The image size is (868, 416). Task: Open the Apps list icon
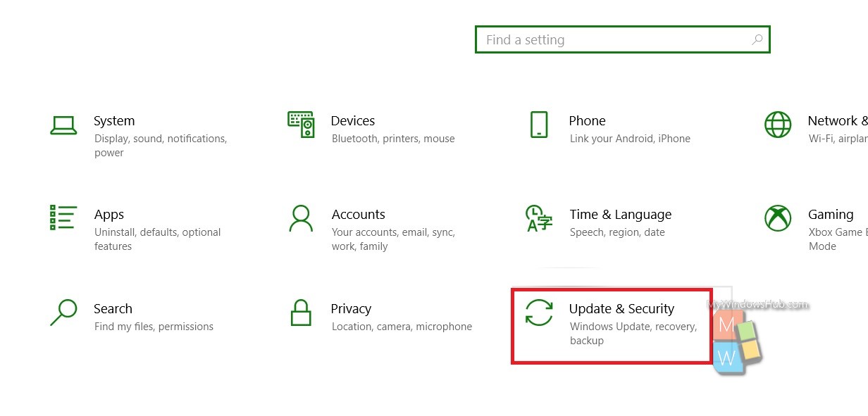pyautogui.click(x=63, y=218)
